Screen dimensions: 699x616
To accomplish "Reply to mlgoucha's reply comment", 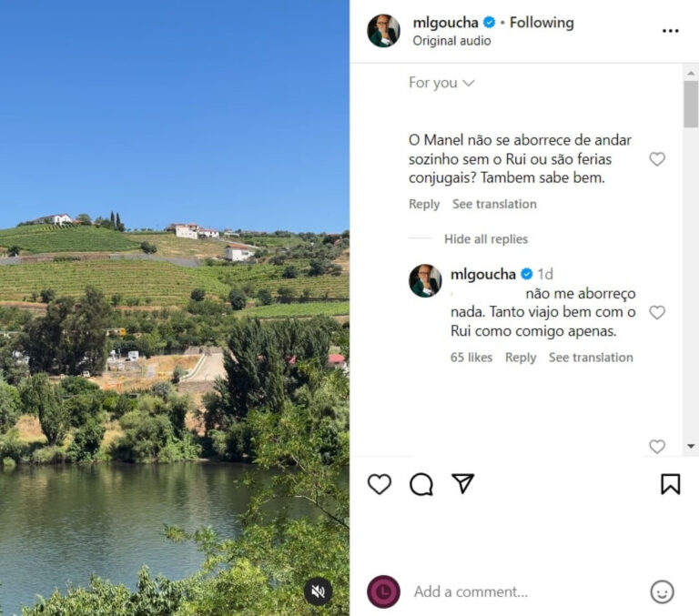I will 521,358.
